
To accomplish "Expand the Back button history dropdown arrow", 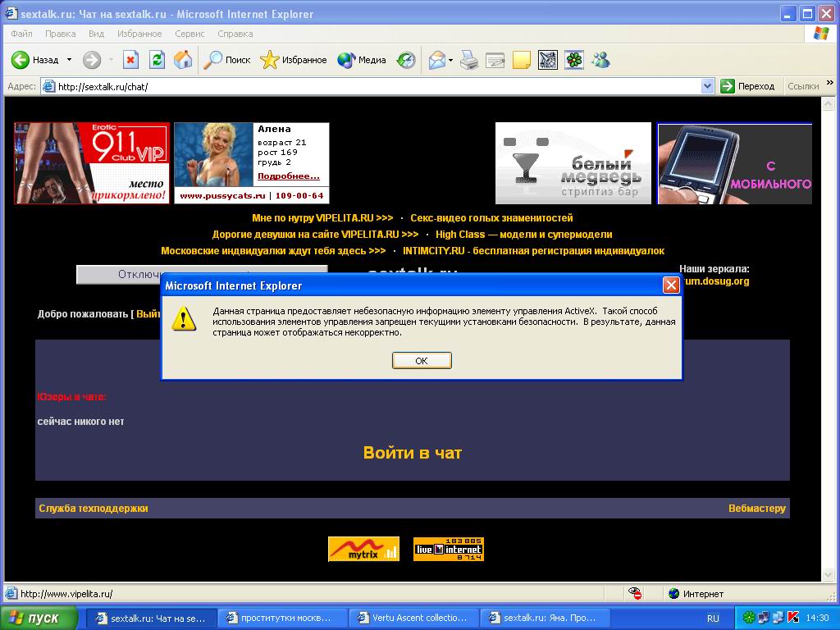I will tap(69, 60).
